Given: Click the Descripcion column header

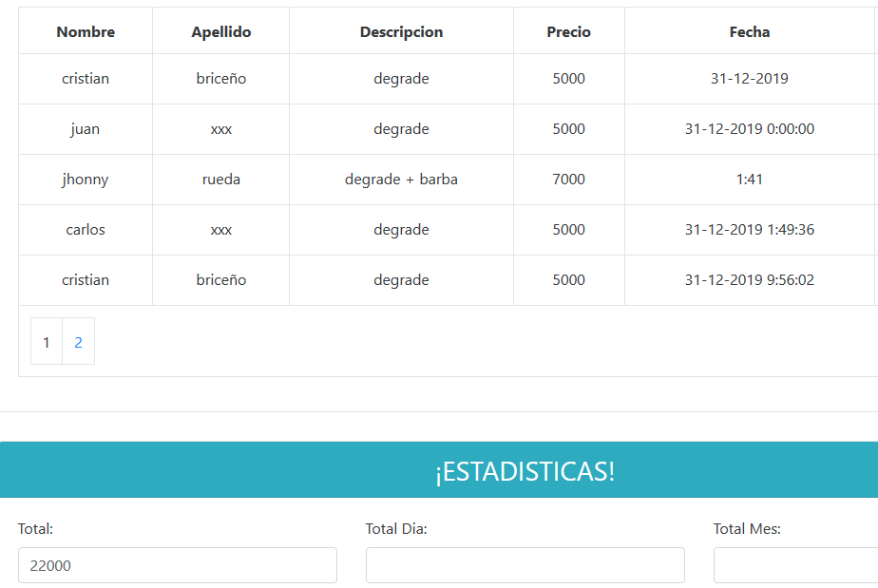Looking at the screenshot, I should coord(402,31).
